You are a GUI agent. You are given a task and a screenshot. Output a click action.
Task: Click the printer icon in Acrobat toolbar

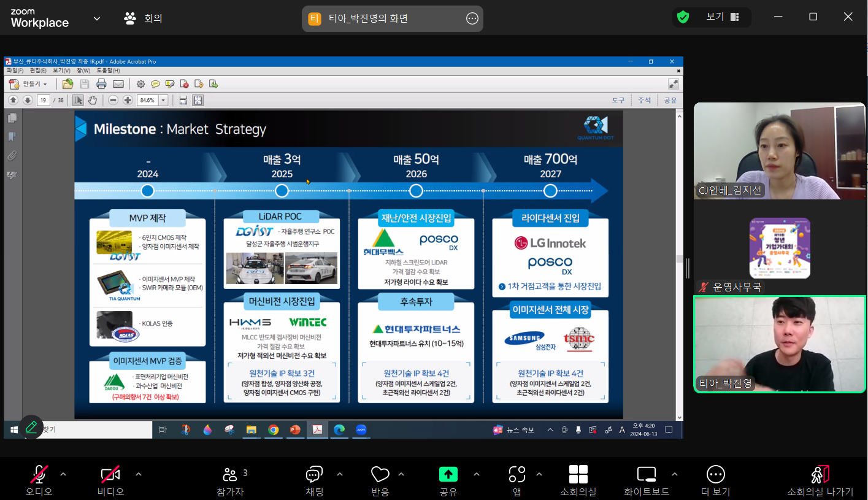coord(101,84)
